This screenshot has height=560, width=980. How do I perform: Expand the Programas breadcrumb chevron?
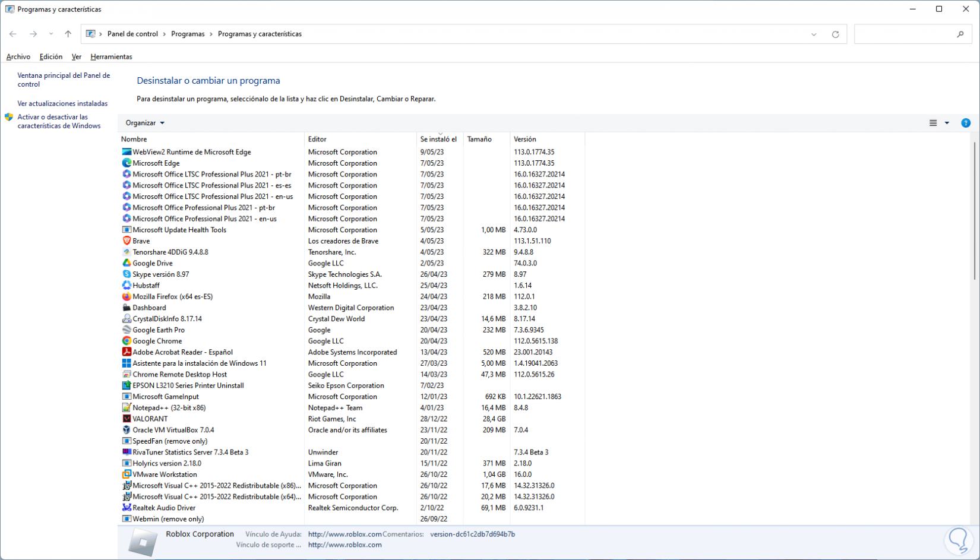(211, 34)
